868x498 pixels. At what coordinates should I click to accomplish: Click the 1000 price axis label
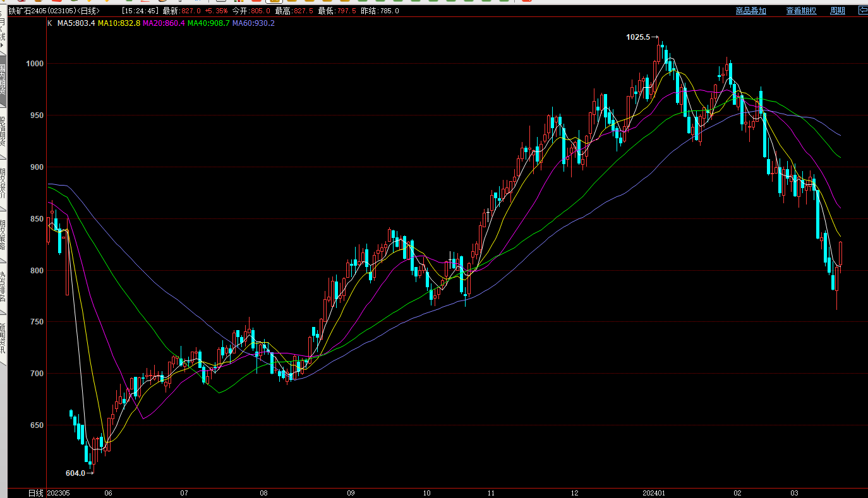[35, 64]
